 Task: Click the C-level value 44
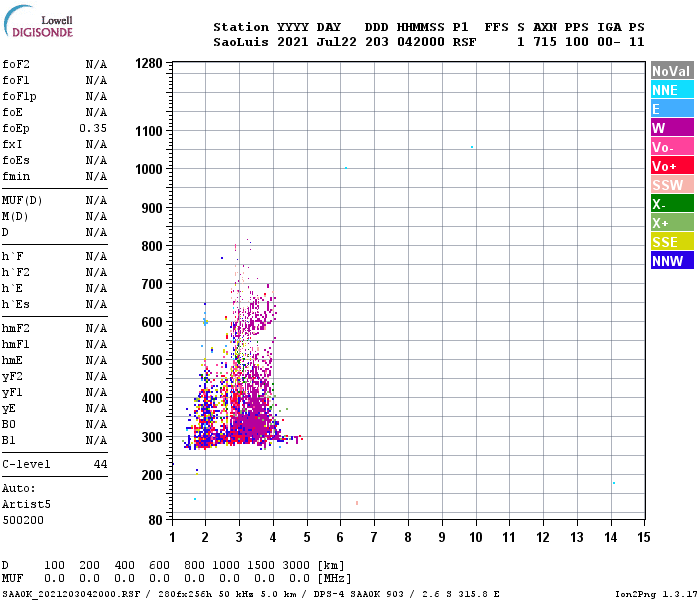pyautogui.click(x=100, y=464)
